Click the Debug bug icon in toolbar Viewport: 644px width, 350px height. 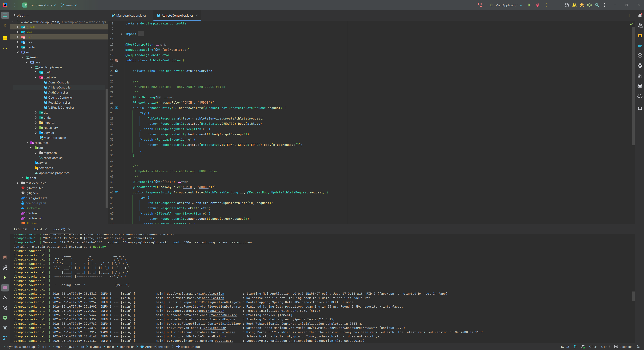[x=538, y=5]
